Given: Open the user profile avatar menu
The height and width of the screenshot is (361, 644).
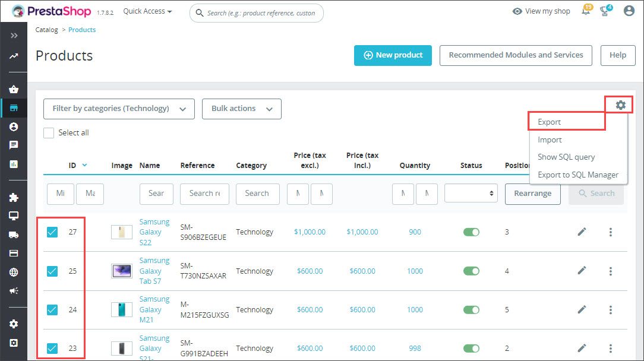Looking at the screenshot, I should click(629, 11).
